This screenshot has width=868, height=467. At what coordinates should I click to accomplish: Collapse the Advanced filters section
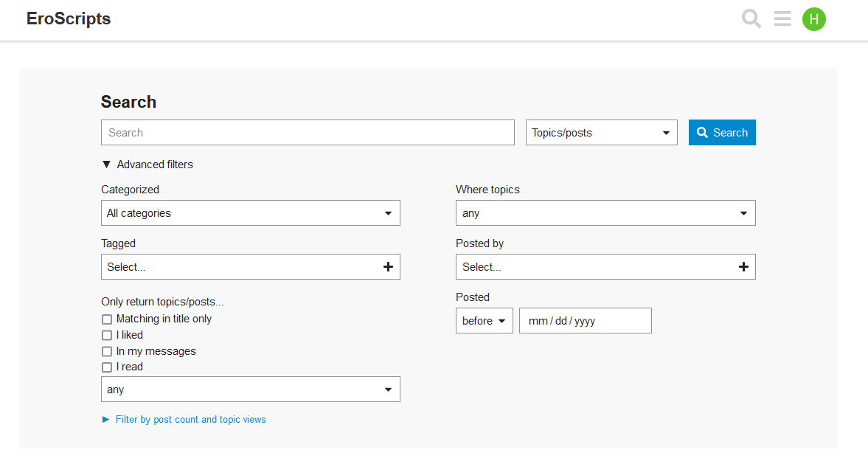coord(147,165)
